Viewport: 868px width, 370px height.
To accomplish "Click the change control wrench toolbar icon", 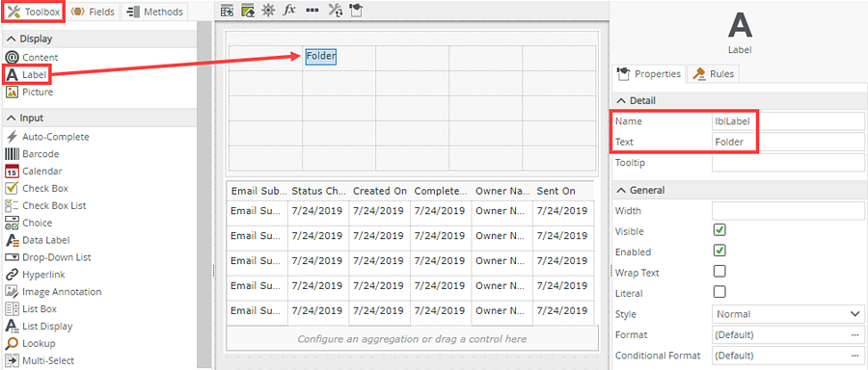I will point(335,10).
